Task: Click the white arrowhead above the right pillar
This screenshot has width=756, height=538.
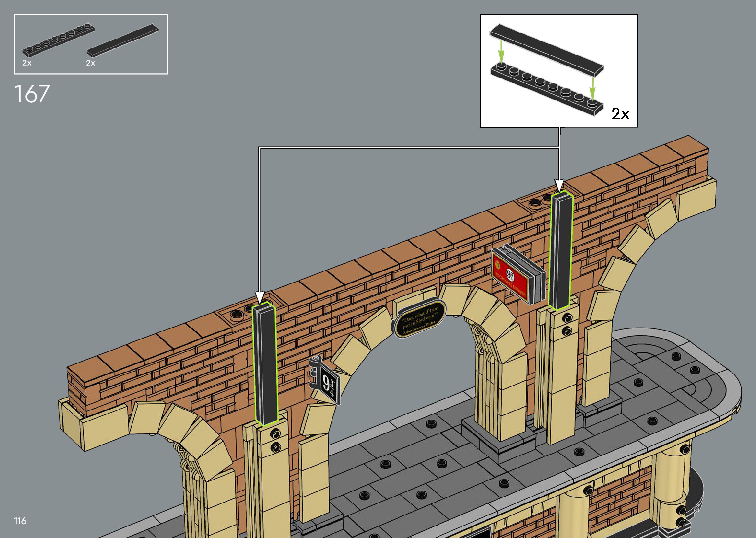Action: click(559, 185)
